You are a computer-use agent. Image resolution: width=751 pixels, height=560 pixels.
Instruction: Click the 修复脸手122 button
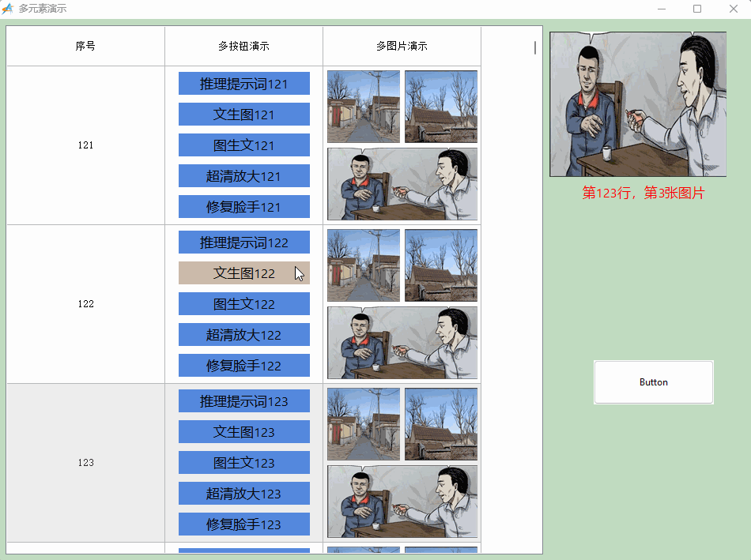tap(244, 365)
